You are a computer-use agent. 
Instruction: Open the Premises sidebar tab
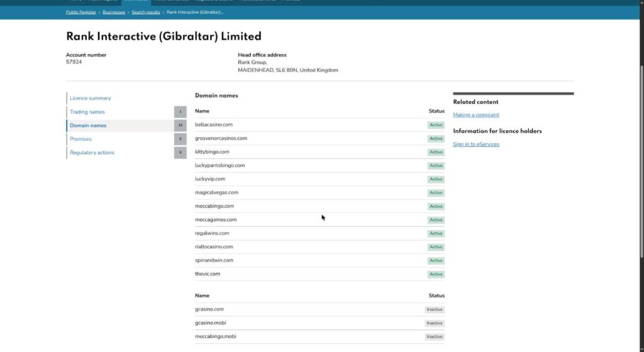pyautogui.click(x=80, y=139)
